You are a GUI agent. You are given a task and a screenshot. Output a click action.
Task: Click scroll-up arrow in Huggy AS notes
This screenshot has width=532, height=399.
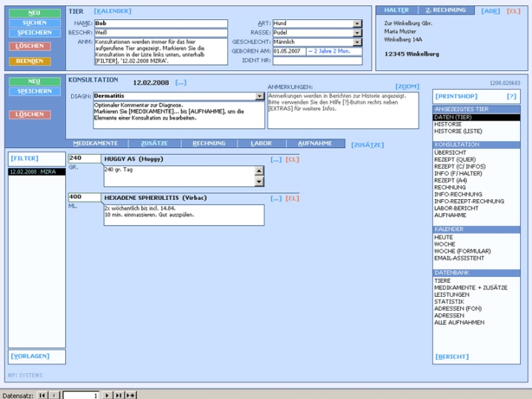259,171
